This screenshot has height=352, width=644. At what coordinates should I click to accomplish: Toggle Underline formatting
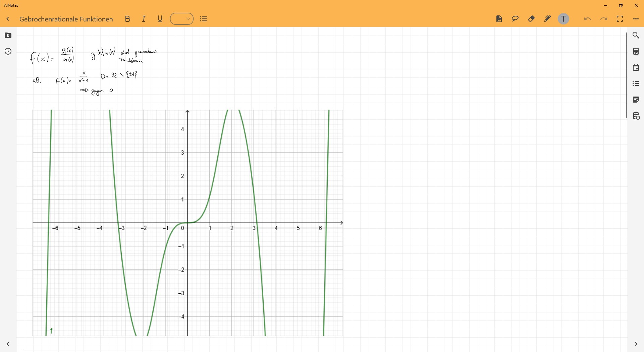160,19
